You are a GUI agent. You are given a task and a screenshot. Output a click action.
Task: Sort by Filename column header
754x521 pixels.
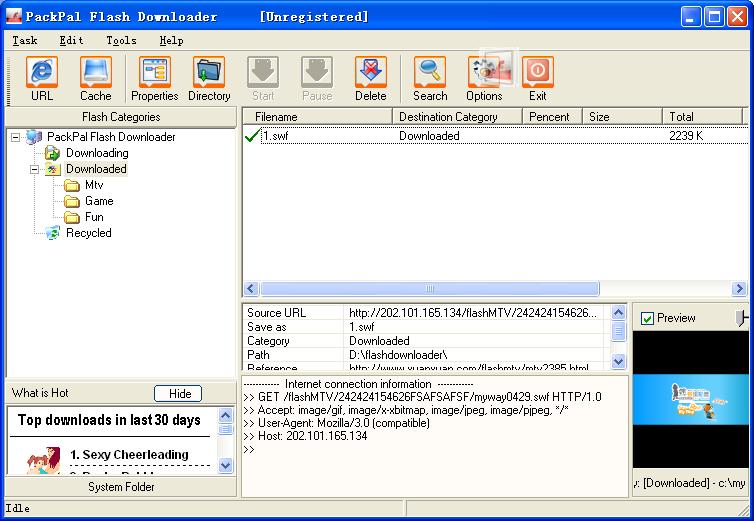pos(317,117)
